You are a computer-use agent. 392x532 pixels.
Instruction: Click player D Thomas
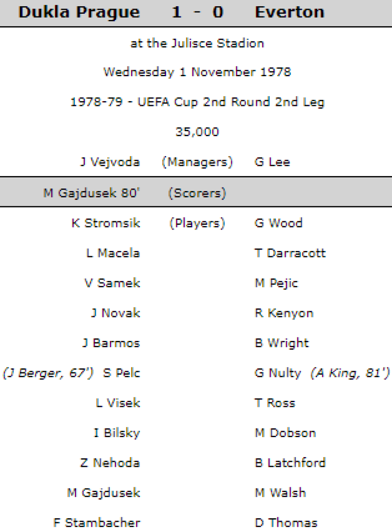pyautogui.click(x=286, y=523)
